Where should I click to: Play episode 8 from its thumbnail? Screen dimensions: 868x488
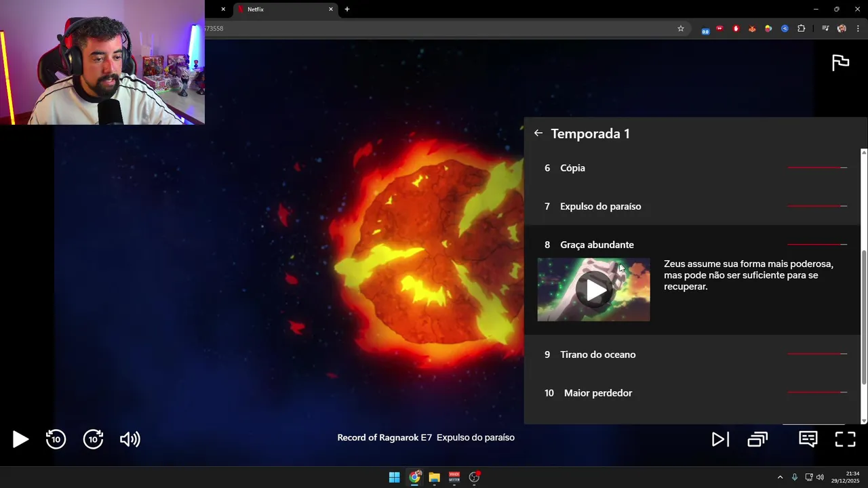click(x=593, y=289)
